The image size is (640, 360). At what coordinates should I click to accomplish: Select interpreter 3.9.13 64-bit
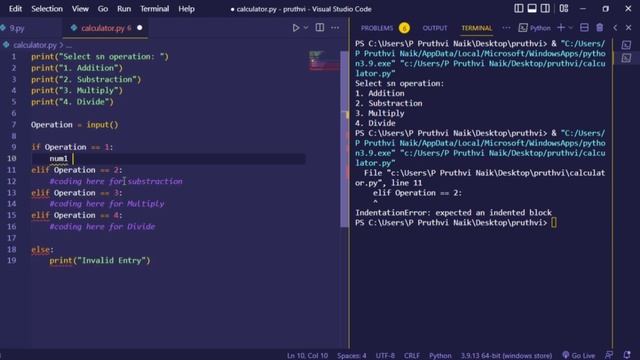[x=506, y=356]
